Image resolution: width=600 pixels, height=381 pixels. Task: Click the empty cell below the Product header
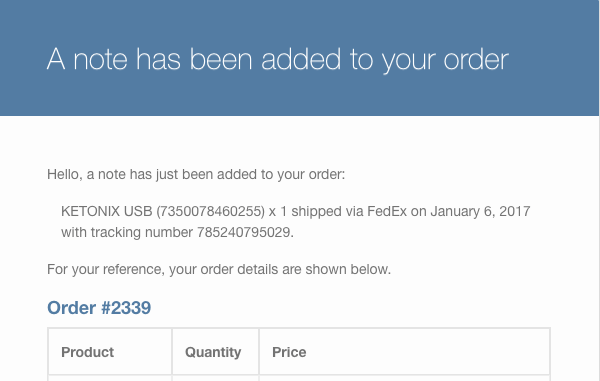pyautogui.click(x=110, y=378)
